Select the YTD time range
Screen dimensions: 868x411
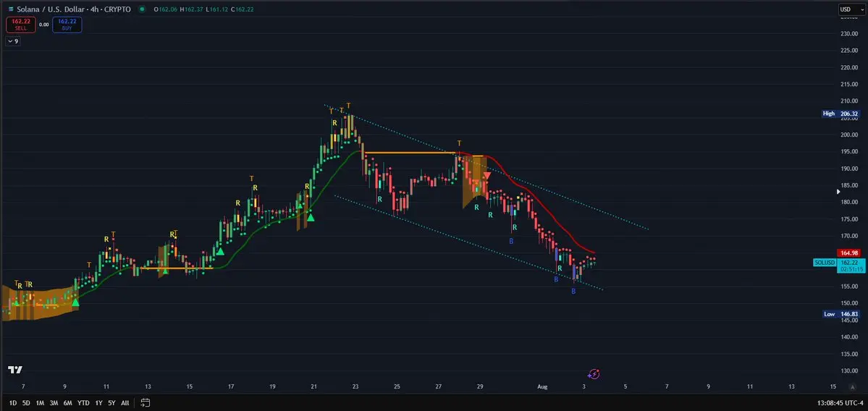click(83, 403)
